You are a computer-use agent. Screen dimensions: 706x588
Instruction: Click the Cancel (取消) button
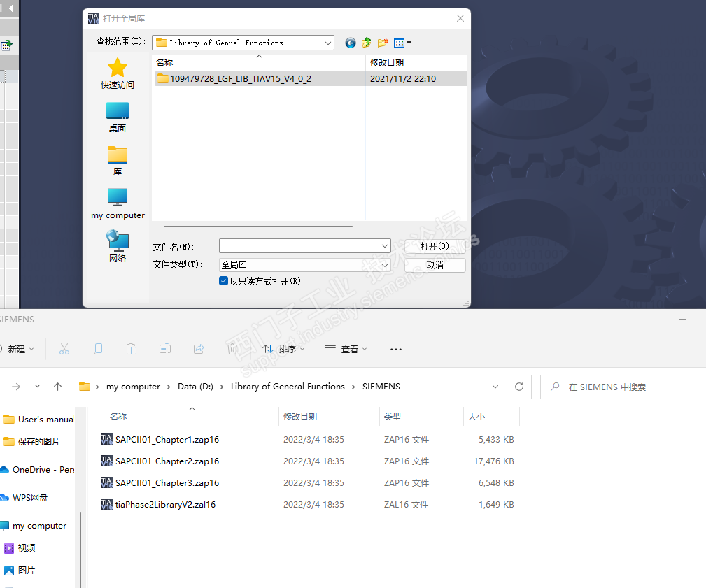435,265
